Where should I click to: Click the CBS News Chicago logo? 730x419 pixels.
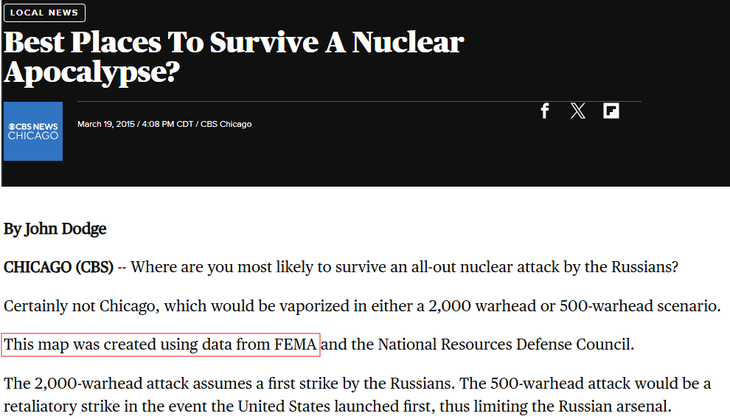pos(33,131)
